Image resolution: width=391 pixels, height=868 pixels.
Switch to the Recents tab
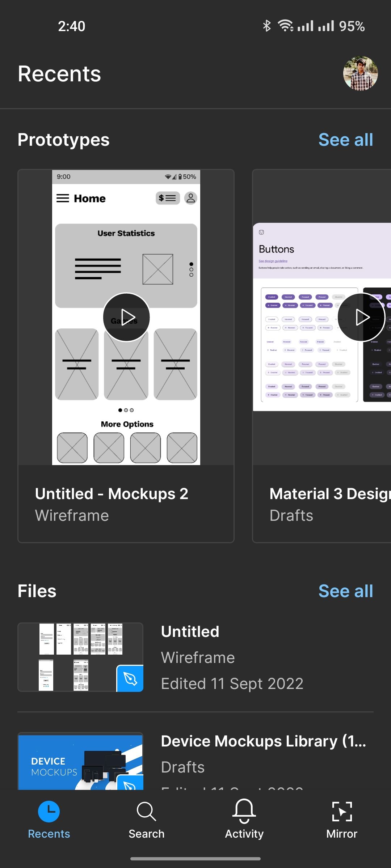click(x=49, y=820)
